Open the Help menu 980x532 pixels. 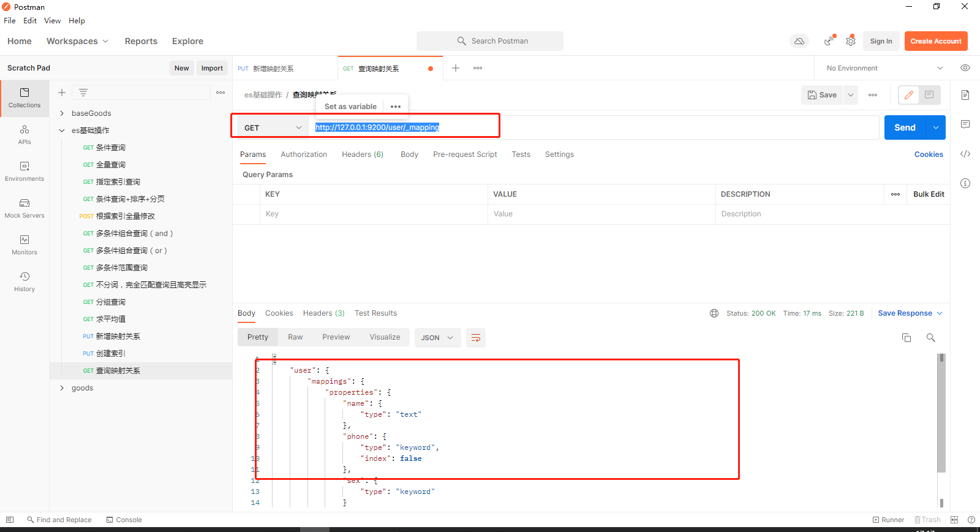click(77, 20)
